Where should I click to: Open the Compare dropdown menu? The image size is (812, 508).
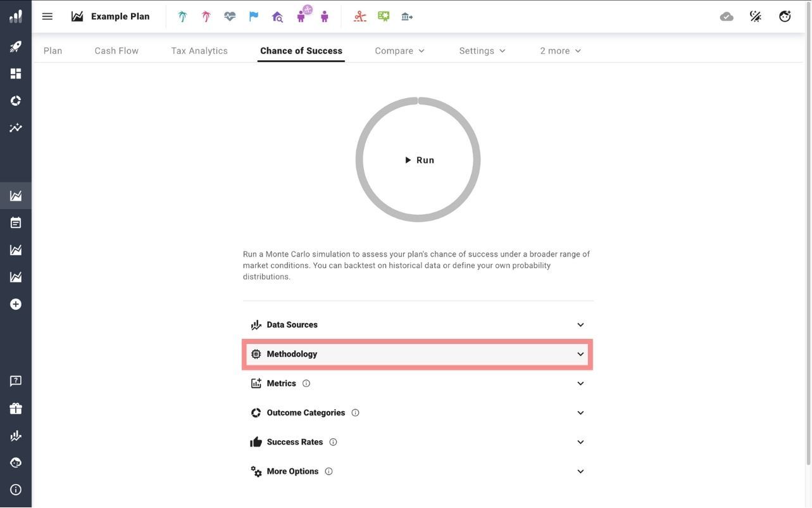[x=399, y=51]
